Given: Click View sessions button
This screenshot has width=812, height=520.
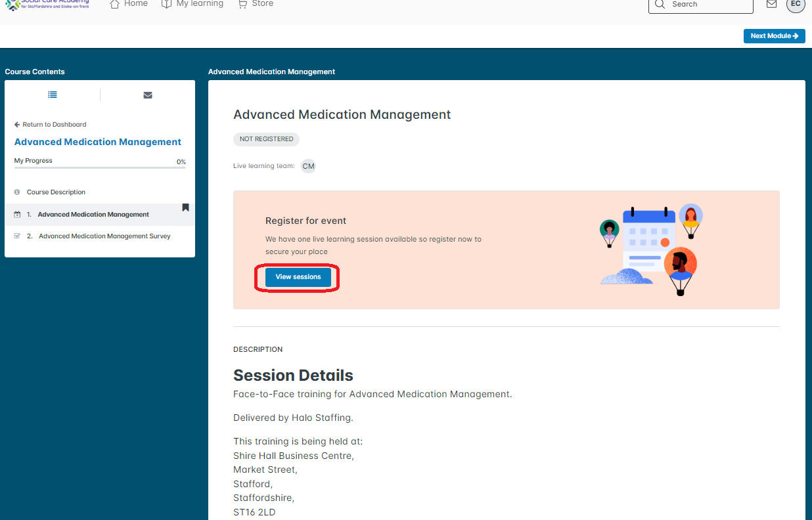Looking at the screenshot, I should 298,277.
